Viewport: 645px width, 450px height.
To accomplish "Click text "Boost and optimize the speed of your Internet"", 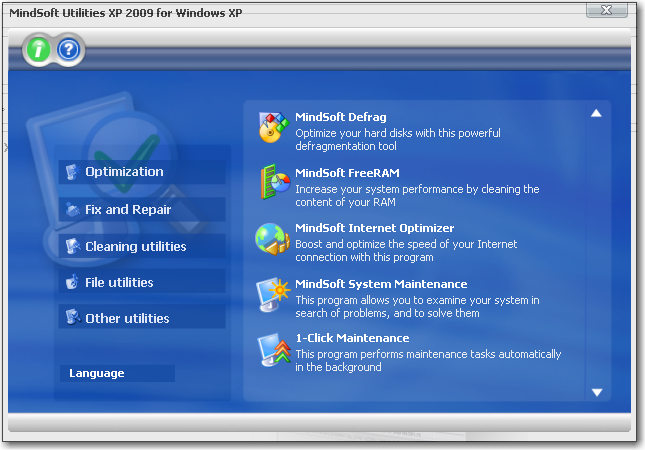I will point(406,244).
